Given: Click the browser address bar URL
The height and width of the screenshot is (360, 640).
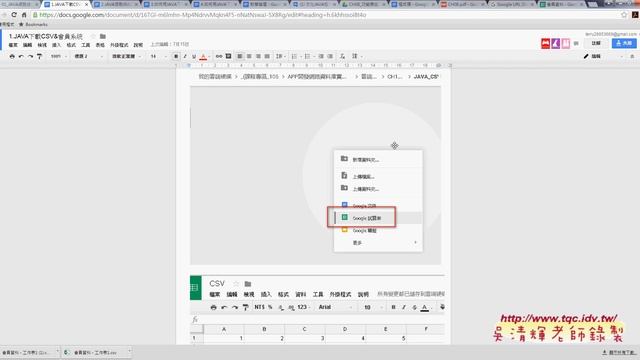Looking at the screenshot, I should point(203,15).
